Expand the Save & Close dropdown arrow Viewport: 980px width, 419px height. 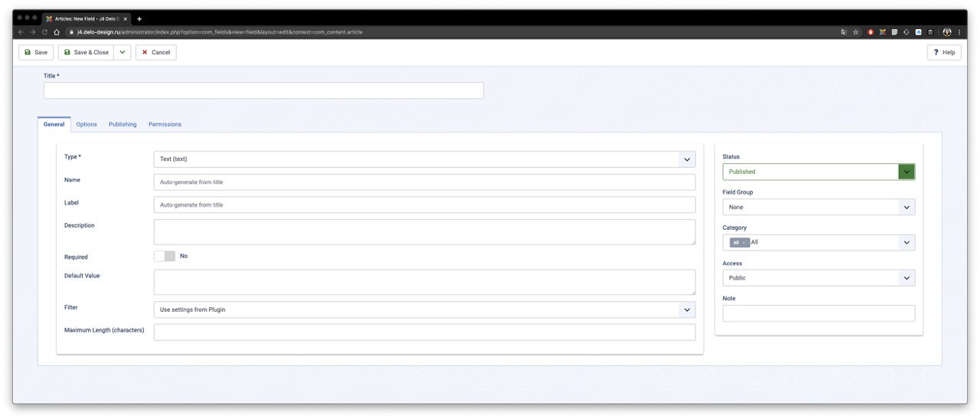click(122, 52)
